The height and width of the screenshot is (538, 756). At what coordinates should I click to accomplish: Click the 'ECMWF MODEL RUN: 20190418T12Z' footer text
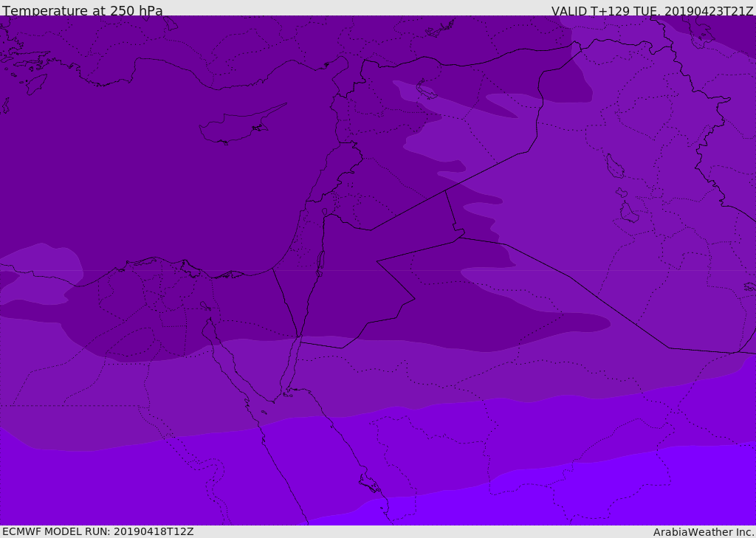point(98,531)
